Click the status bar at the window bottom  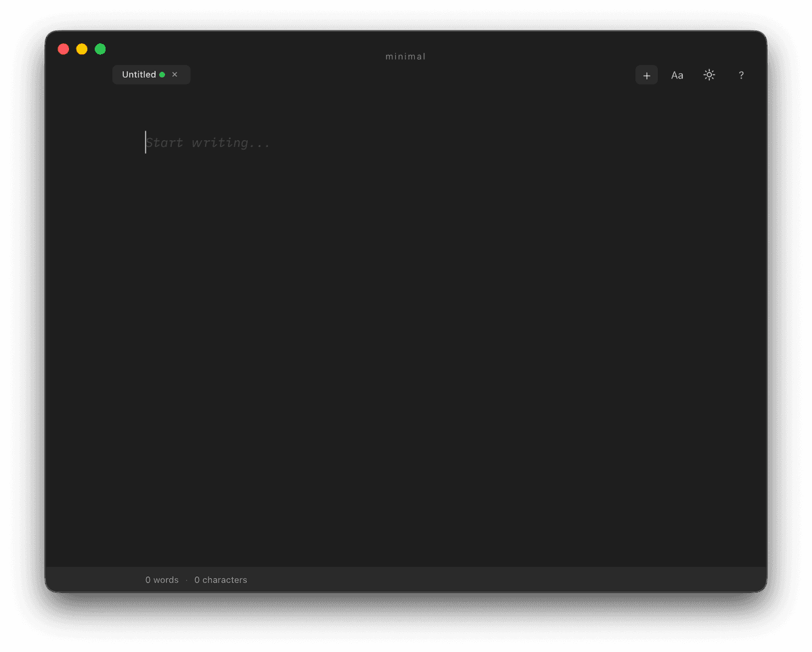(x=406, y=580)
